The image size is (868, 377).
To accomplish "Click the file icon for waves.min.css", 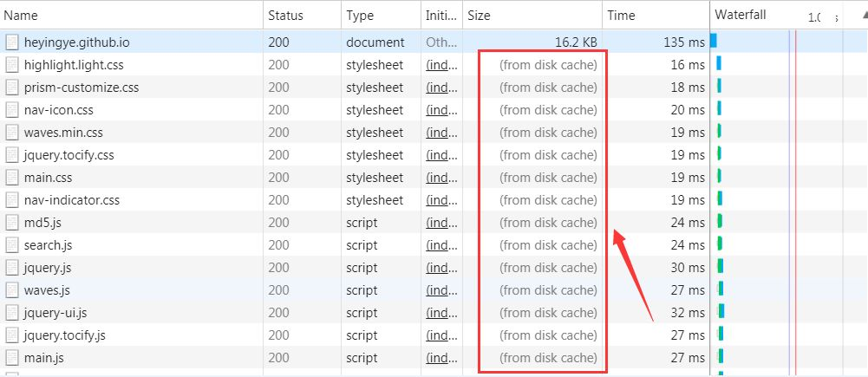I will (11, 133).
